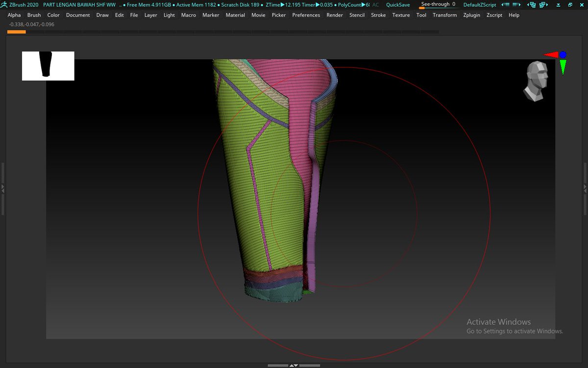
Task: Open the Render menu
Action: [x=335, y=15]
